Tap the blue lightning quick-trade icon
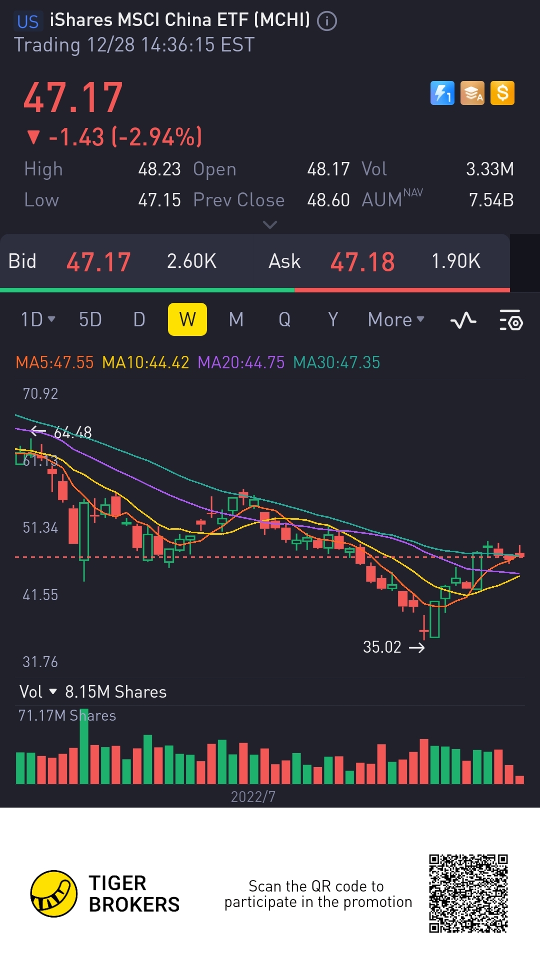Viewport: 540px width, 980px height. click(x=442, y=93)
